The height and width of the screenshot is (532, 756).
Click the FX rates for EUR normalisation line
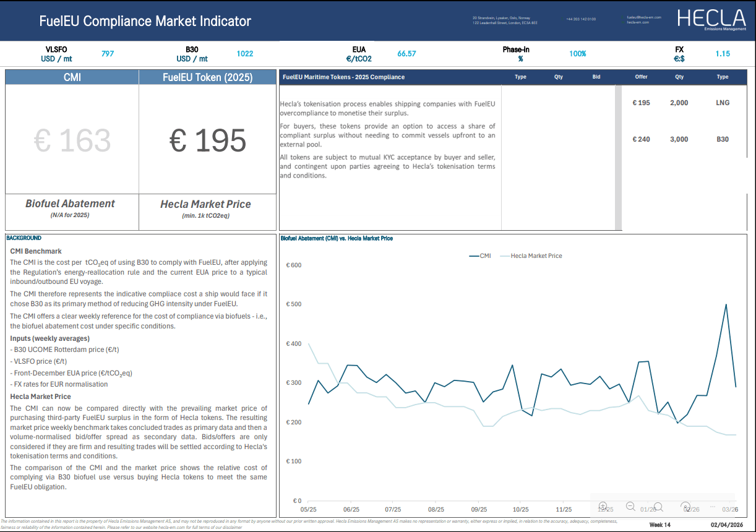[59, 384]
